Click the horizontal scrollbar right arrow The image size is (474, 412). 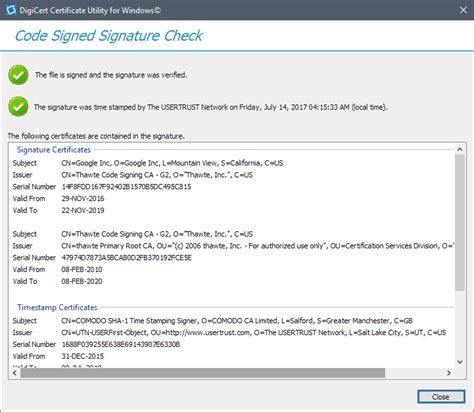449,373
